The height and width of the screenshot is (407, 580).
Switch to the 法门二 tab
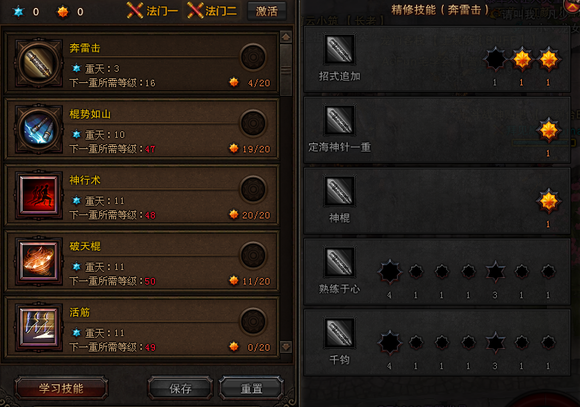(x=212, y=11)
